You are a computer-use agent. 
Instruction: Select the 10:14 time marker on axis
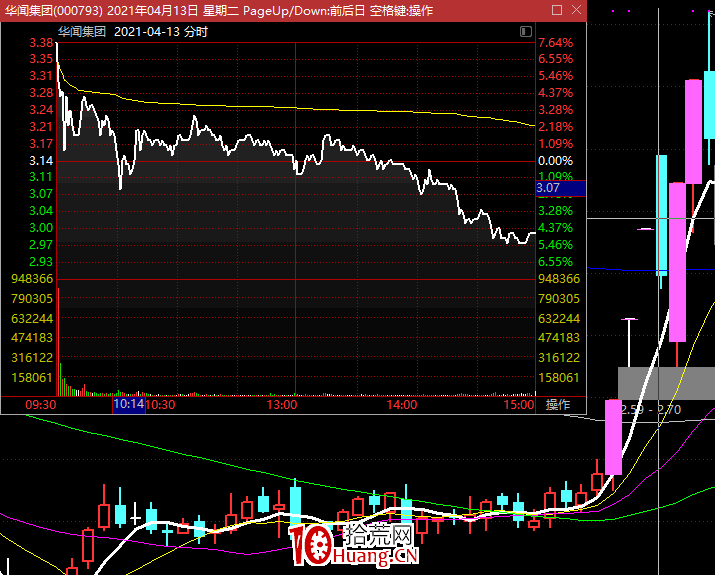(x=129, y=404)
